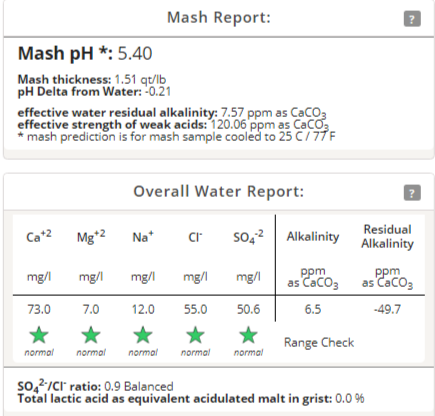Click the green star under SO4-2
The image size is (435, 416).
pos(248,335)
